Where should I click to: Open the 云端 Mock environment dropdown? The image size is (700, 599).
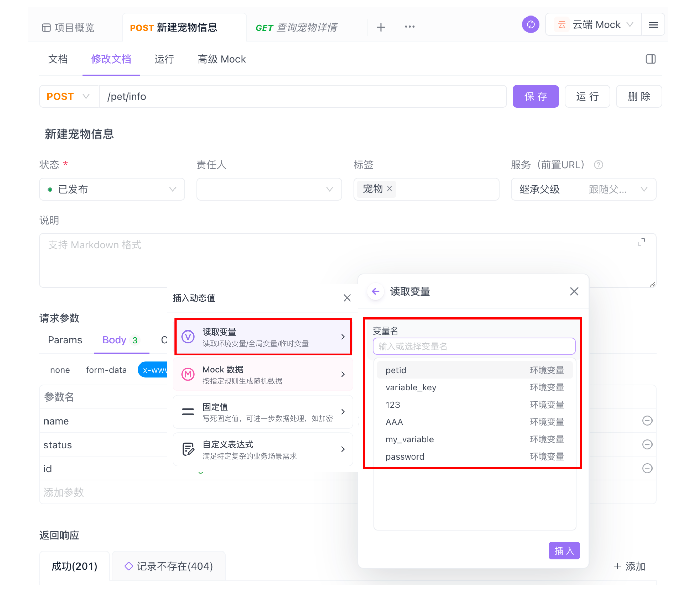(594, 25)
